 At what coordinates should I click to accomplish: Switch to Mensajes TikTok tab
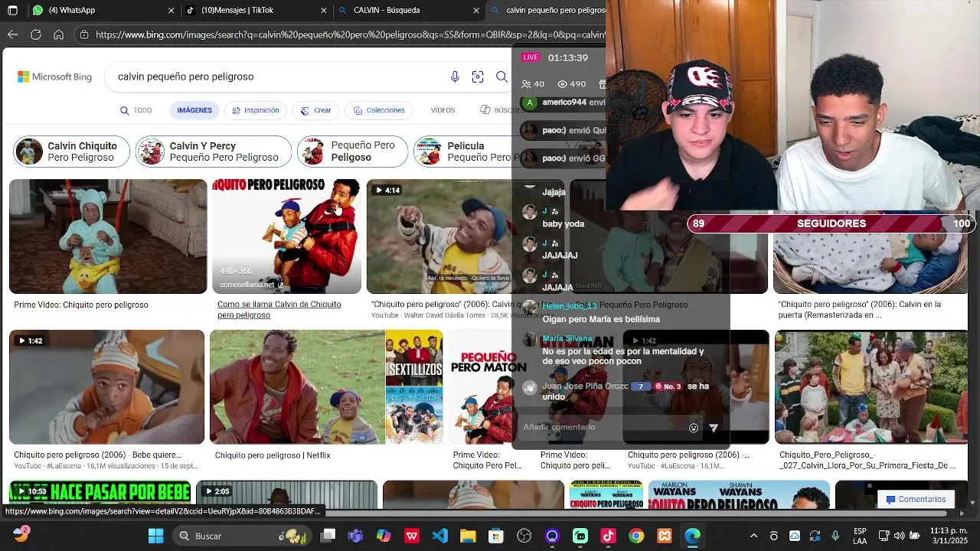pos(257,11)
